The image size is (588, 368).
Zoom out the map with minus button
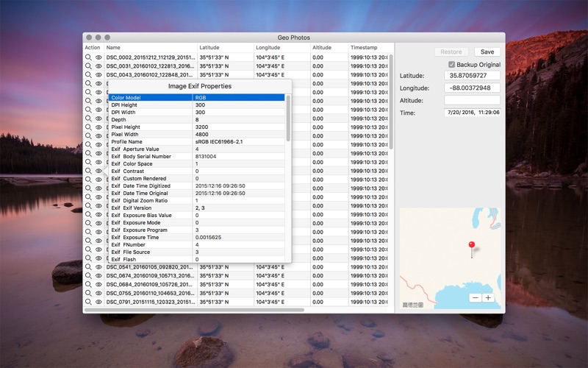pyautogui.click(x=476, y=298)
